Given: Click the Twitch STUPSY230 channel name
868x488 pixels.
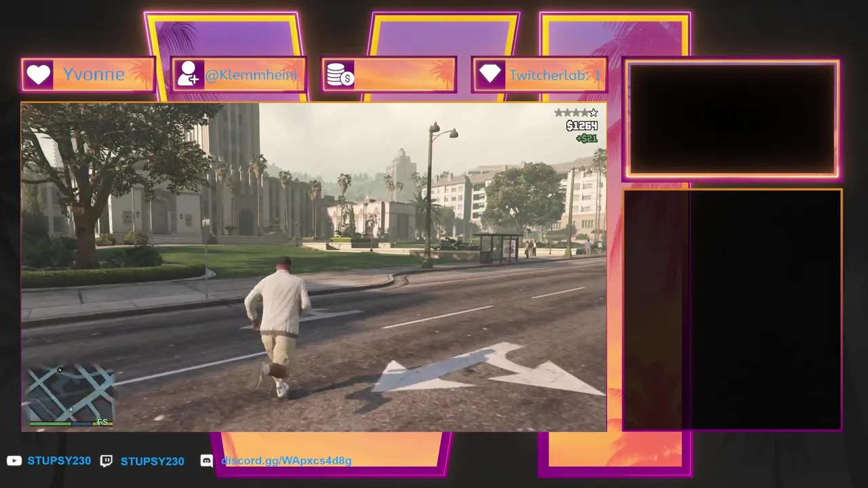Looking at the screenshot, I should [152, 461].
